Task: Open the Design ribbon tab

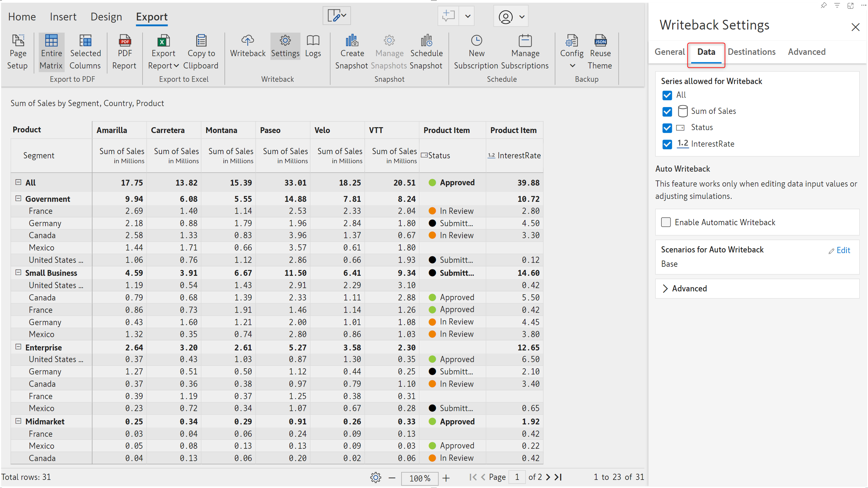Action: tap(106, 17)
